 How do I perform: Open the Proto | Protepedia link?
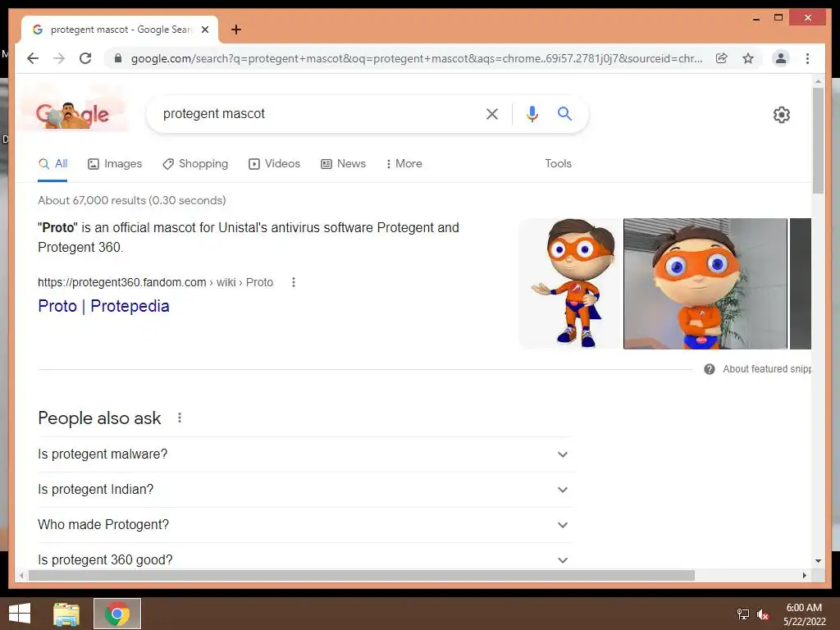[103, 306]
